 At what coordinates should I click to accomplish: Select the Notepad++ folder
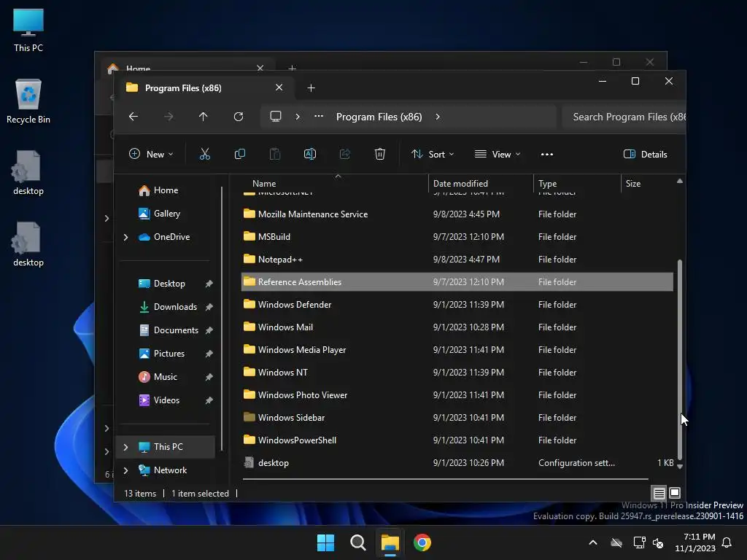pos(457,260)
